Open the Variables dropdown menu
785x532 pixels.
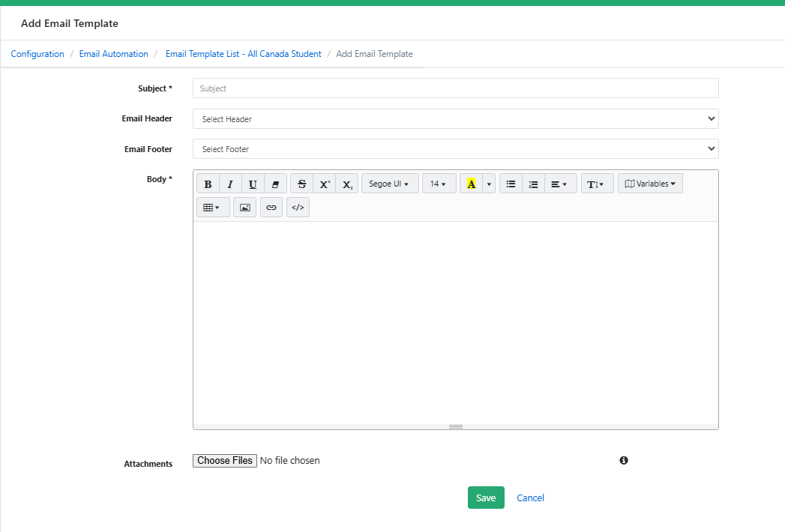(x=650, y=184)
